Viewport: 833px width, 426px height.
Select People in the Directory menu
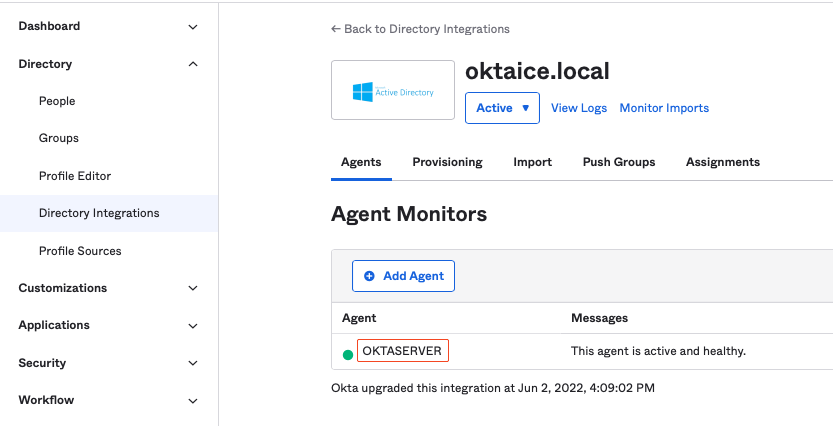click(x=57, y=101)
